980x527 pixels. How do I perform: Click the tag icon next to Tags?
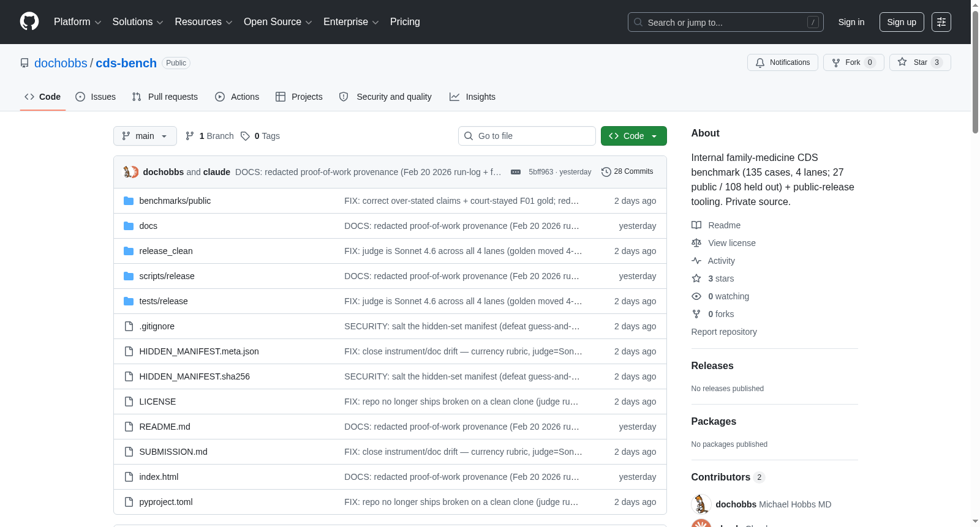point(245,136)
